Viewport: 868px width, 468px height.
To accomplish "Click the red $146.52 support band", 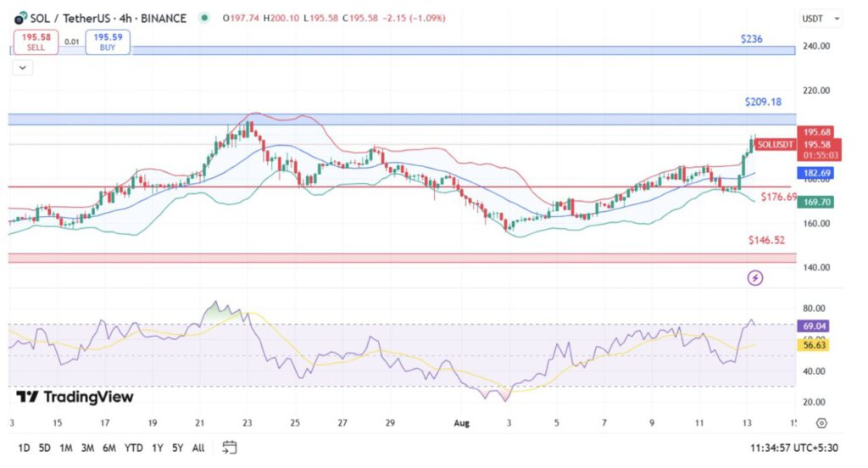I will (398, 257).
